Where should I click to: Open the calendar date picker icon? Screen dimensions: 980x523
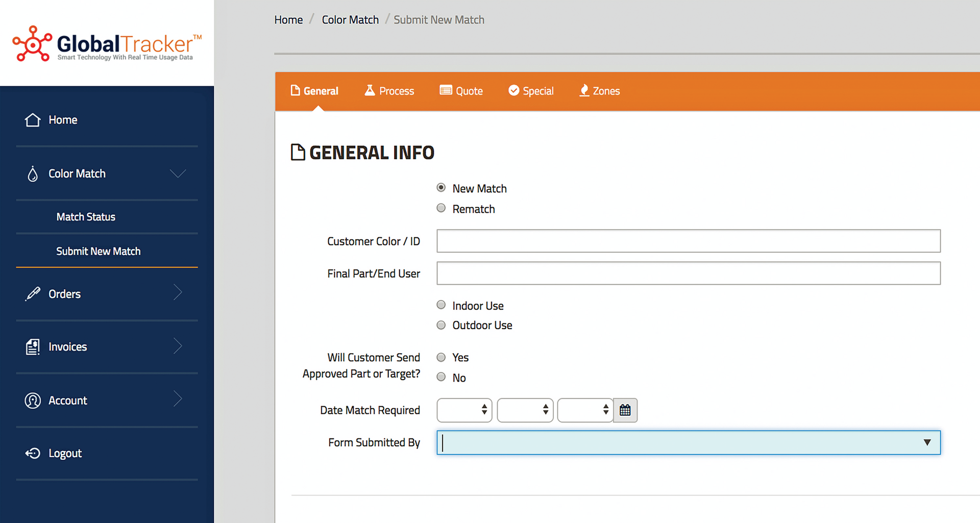(x=625, y=410)
